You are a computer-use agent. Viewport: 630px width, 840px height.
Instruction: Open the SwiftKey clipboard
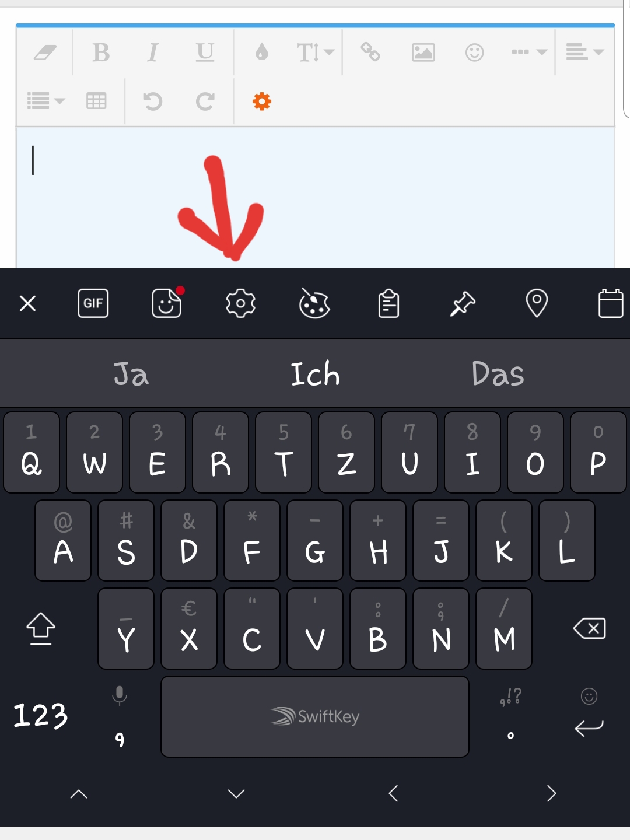point(388,303)
